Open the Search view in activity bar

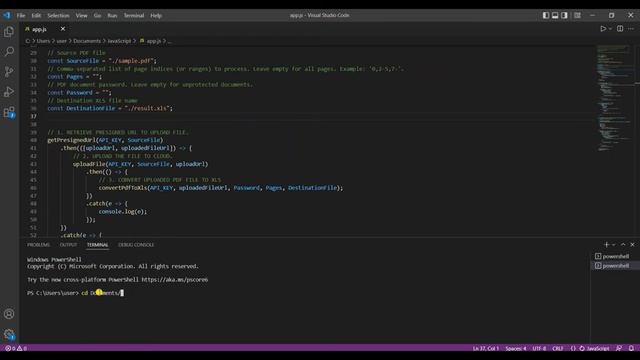9,51
